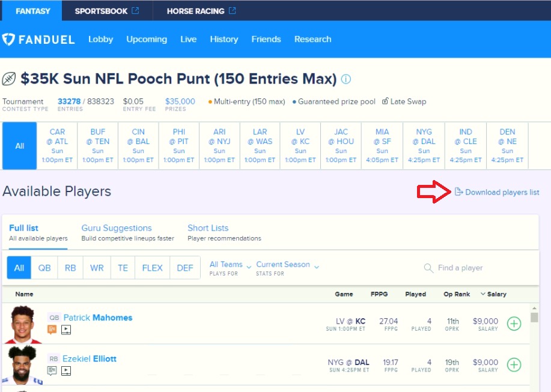551x392 pixels.
Task: Click the 33278 entries count link
Action: coord(69,101)
